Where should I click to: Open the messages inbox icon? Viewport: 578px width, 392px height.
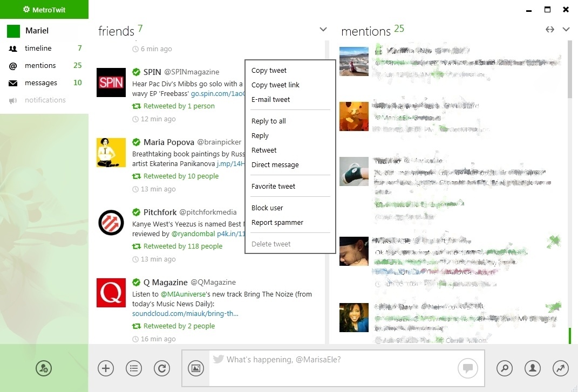12,82
